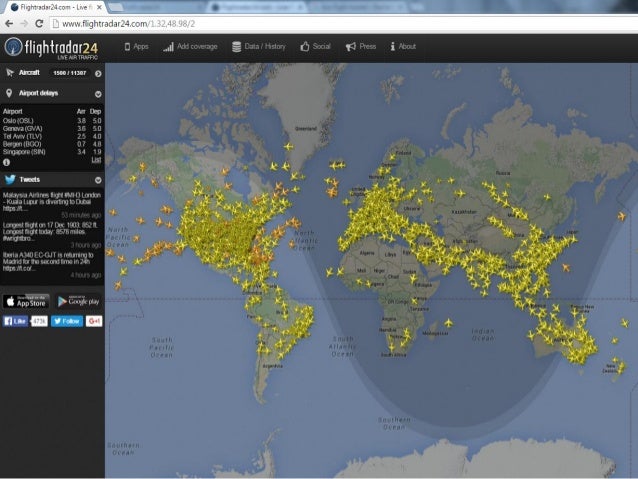The image size is (638, 479).
Task: Click the Airport delays pin icon
Action: pyautogui.click(x=9, y=93)
